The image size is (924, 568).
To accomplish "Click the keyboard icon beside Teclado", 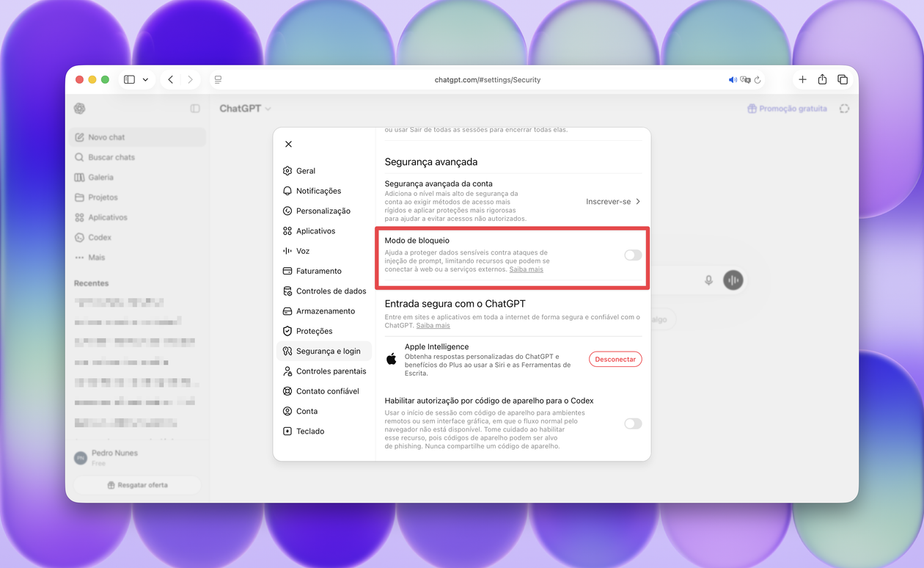I will click(287, 432).
